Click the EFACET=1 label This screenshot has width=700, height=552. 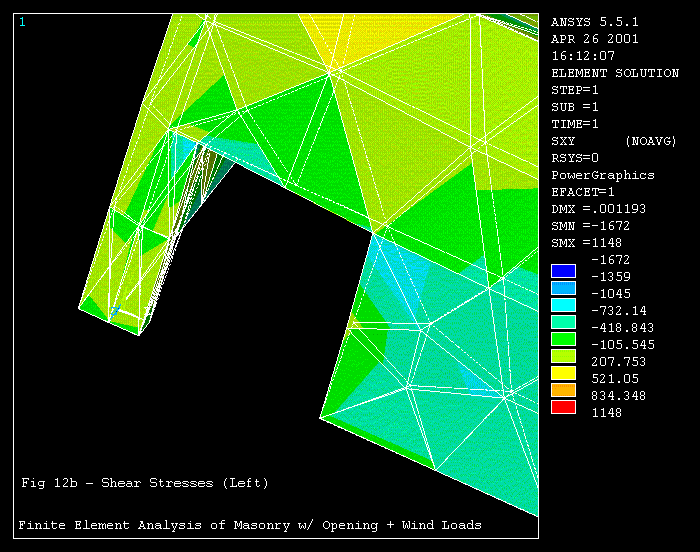[x=582, y=192]
